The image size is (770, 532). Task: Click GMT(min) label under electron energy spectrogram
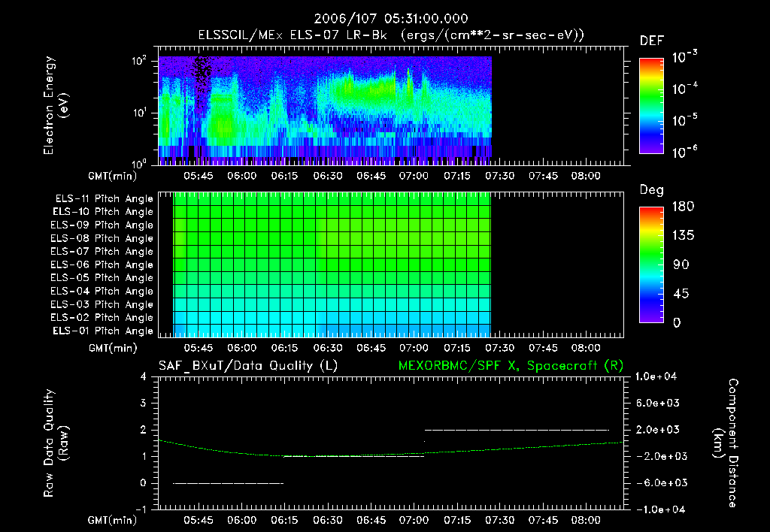point(113,176)
